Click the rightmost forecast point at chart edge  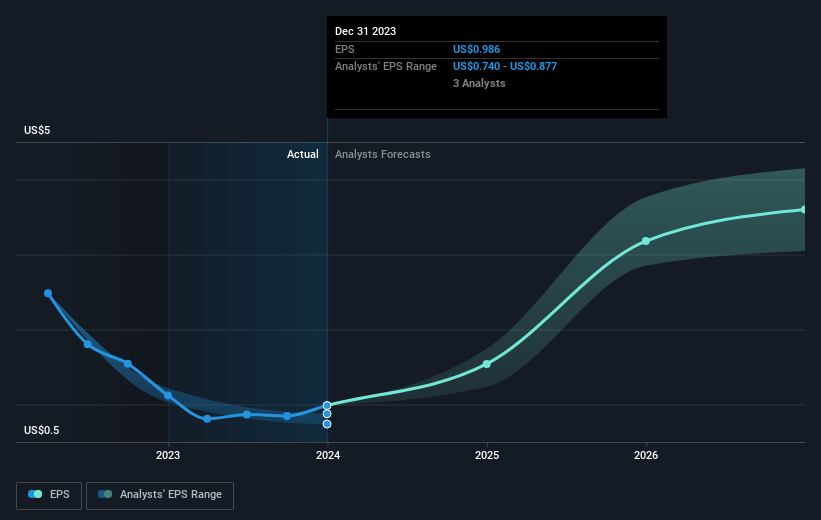tap(804, 209)
